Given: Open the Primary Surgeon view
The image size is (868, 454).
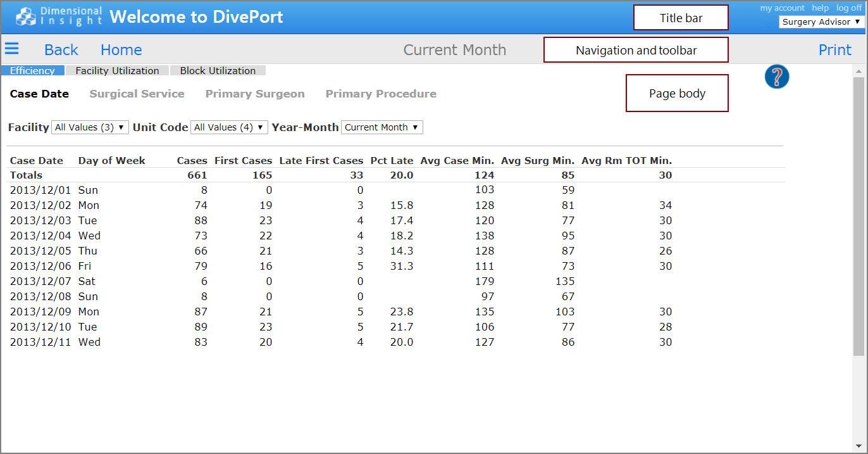Looking at the screenshot, I should 255,94.
